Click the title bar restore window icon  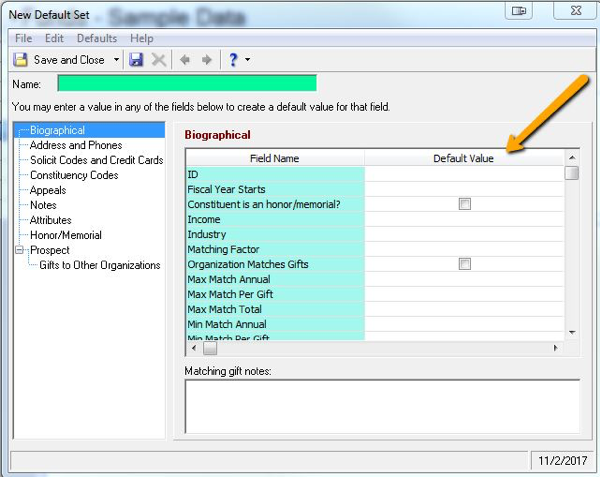(518, 11)
